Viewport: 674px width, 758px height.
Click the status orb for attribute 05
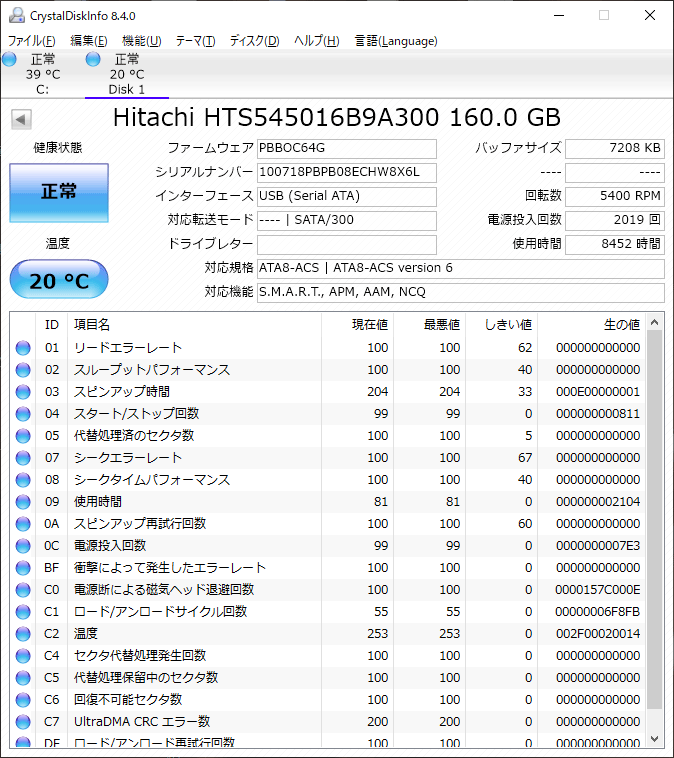(23, 436)
